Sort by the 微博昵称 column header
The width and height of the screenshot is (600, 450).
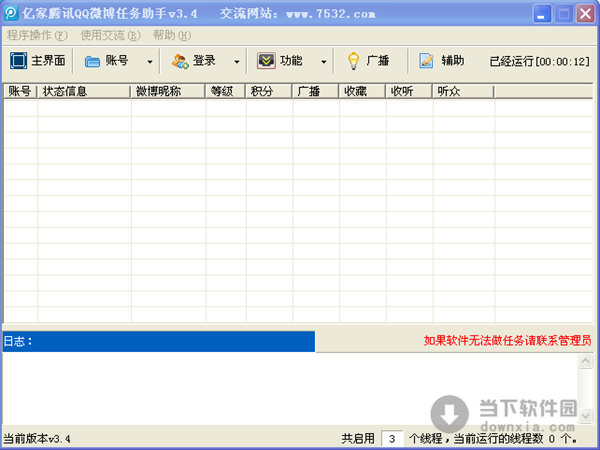click(168, 91)
